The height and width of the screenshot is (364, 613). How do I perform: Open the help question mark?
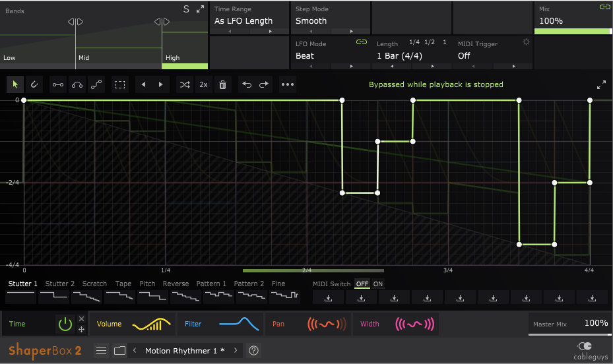pyautogui.click(x=254, y=351)
